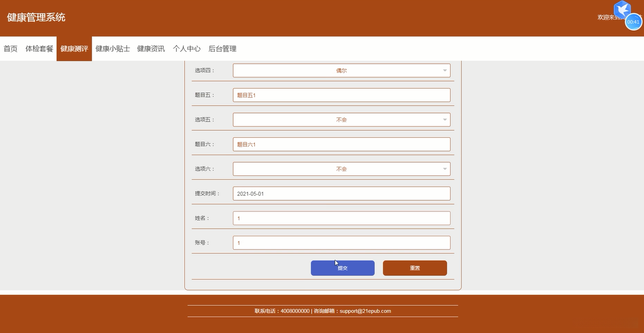
Task: Open the 选项四 dropdown showing 偶尔
Action: 341,70
